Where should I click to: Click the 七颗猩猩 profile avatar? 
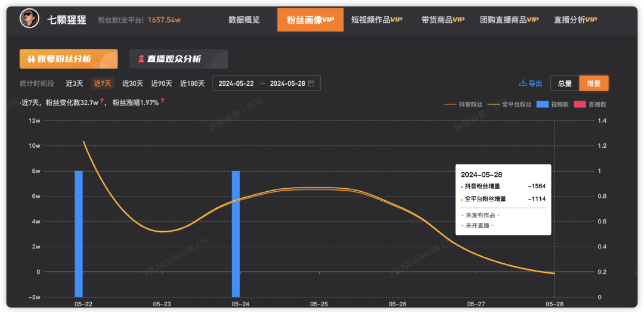point(30,19)
